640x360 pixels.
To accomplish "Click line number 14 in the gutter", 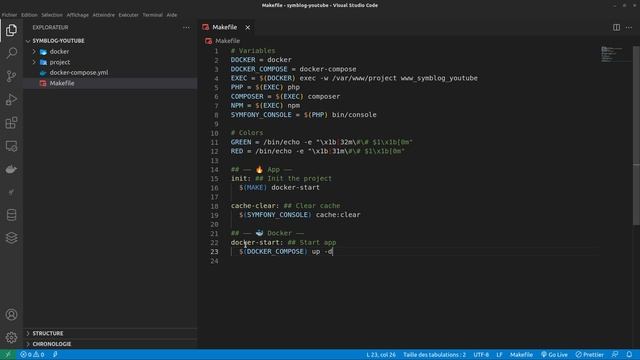I will (x=215, y=169).
